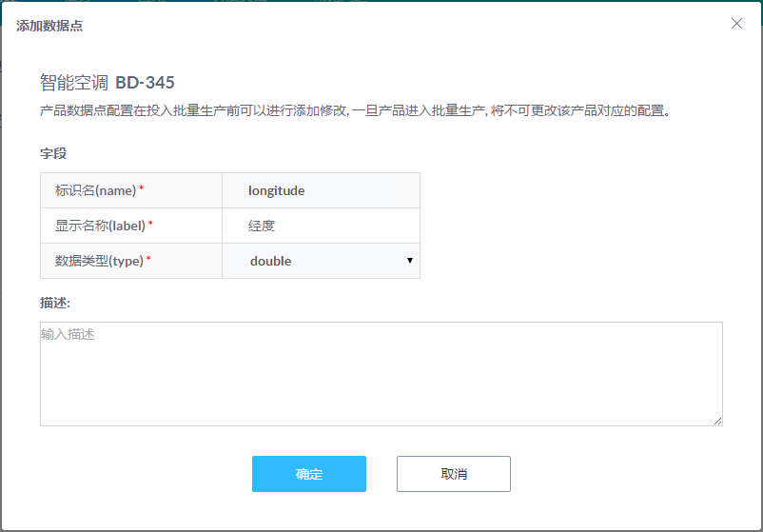763x532 pixels.
Task: Click the 数据类型(type) label cell
Action: (131, 261)
